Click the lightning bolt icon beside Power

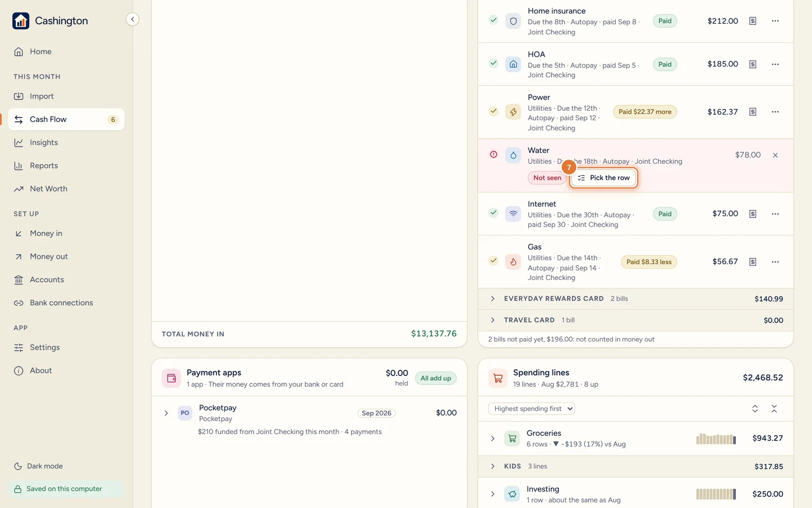[513, 112]
